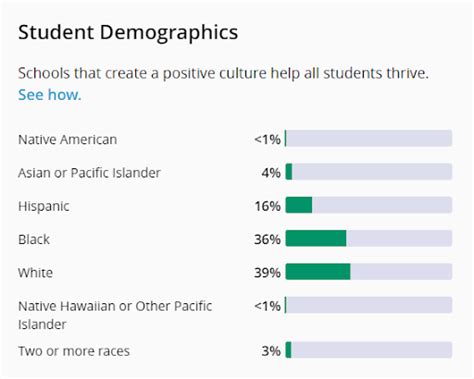
Task: Select the White percentage bar
Action: coord(369,272)
